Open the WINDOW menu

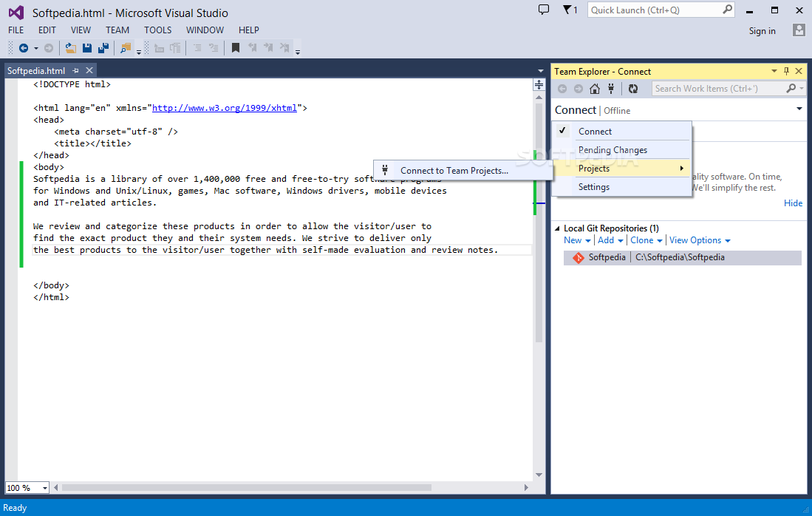pos(205,30)
